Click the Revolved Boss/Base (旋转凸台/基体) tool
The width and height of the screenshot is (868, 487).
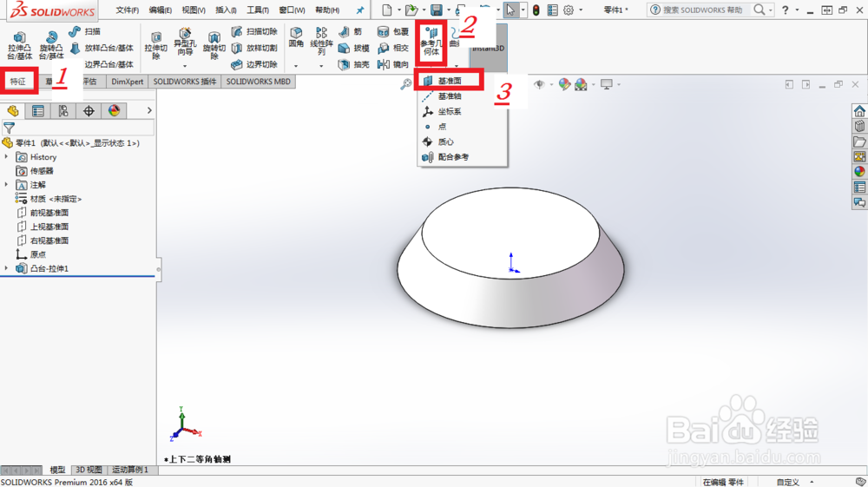51,44
